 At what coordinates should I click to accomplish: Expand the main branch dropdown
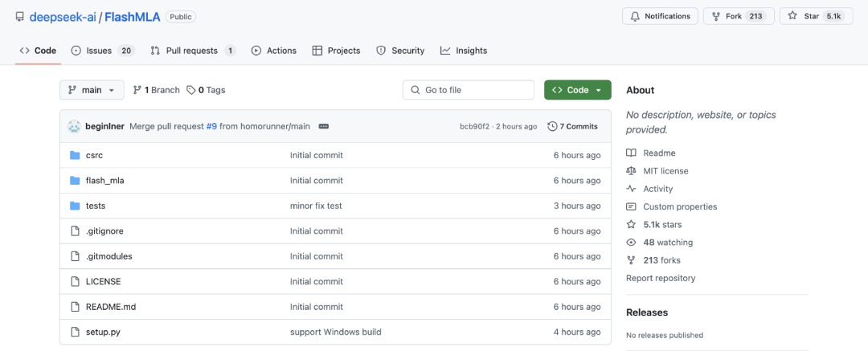(x=92, y=90)
